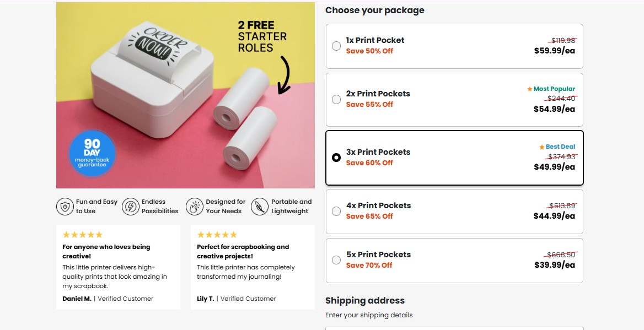Select the 3x Print Pockets radio button
The image size is (644, 330).
coord(336,158)
